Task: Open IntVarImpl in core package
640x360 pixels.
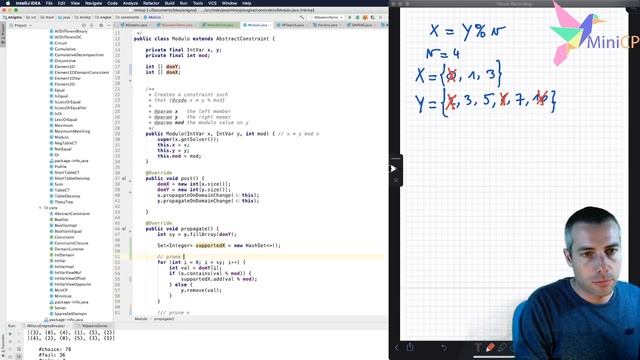Action: click(65, 267)
